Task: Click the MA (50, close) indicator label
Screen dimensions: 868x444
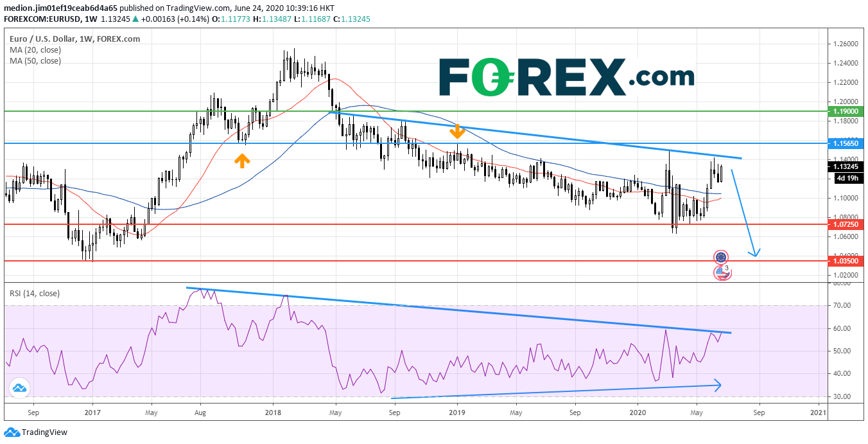Action: (35, 61)
